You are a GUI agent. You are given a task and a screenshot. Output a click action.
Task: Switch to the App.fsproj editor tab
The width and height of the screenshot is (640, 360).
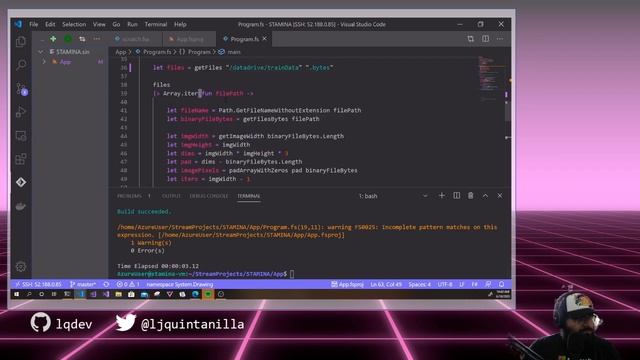coord(189,39)
